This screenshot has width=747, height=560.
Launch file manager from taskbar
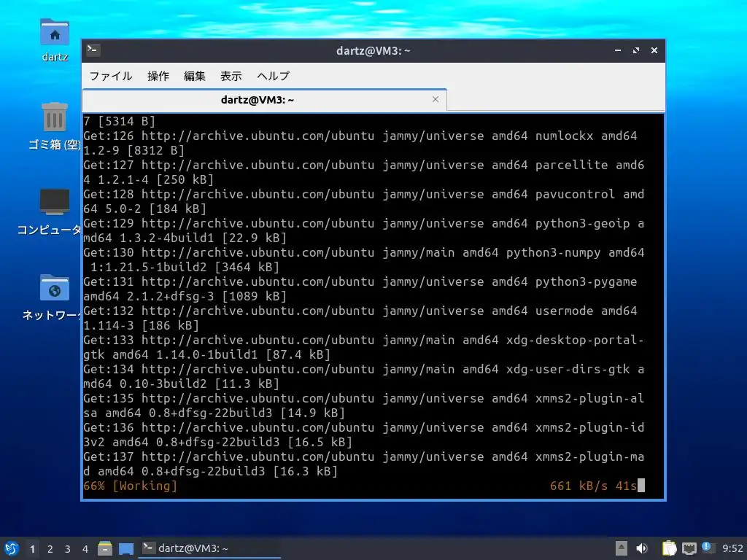(105, 548)
